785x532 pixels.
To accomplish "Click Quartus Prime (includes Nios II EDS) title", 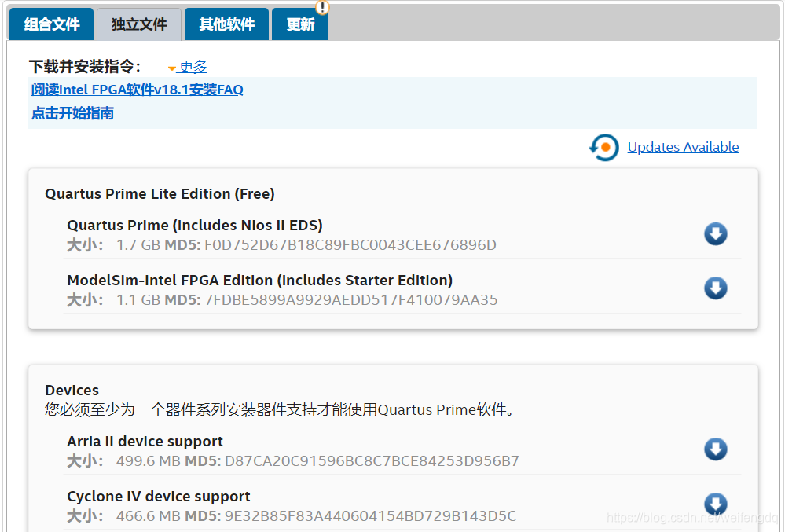I will pos(195,226).
